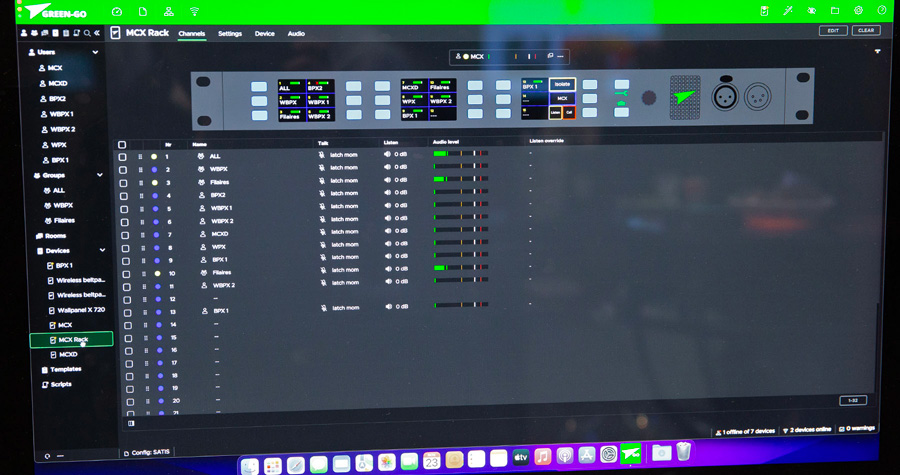Click the first XLR connector on the rack

point(726,96)
